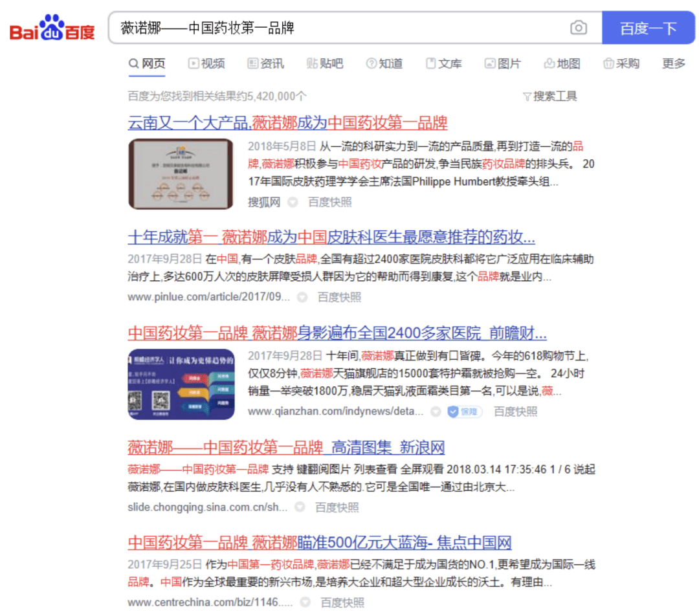Open certificate thumbnail of first result

coord(181,174)
